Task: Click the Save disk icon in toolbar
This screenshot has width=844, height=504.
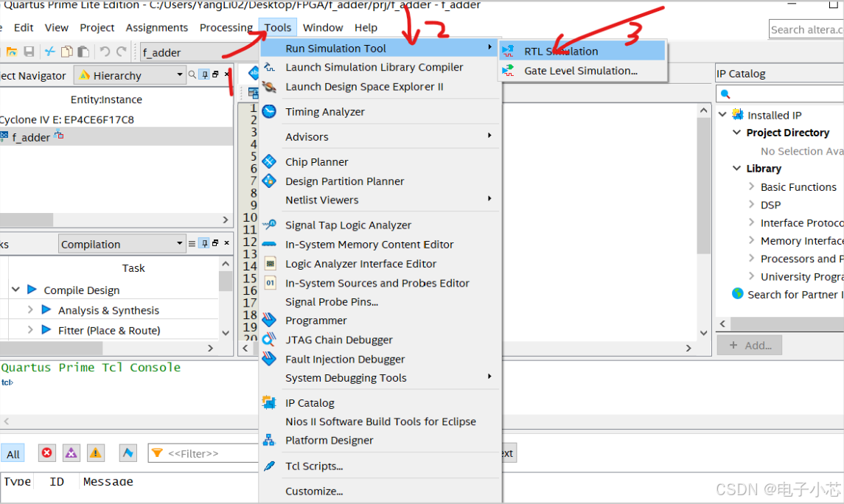Action: [x=29, y=52]
